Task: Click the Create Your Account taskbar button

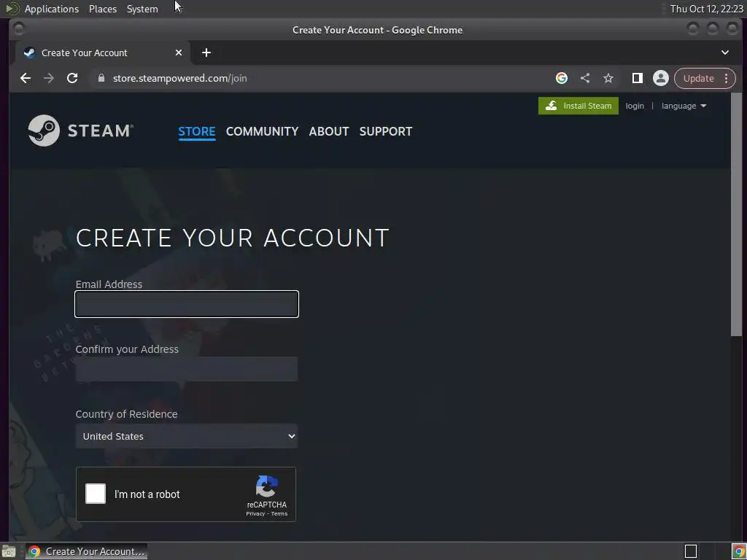Action: tap(87, 551)
